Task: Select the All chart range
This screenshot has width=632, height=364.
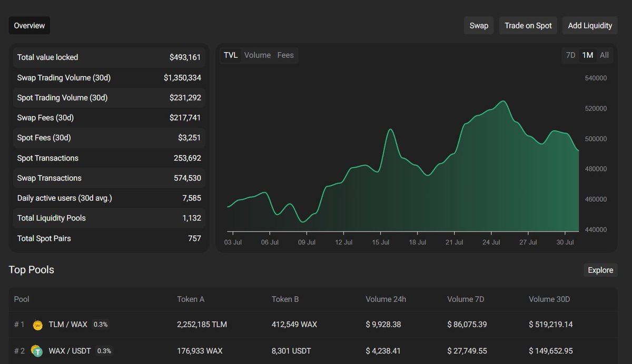Action: click(604, 55)
